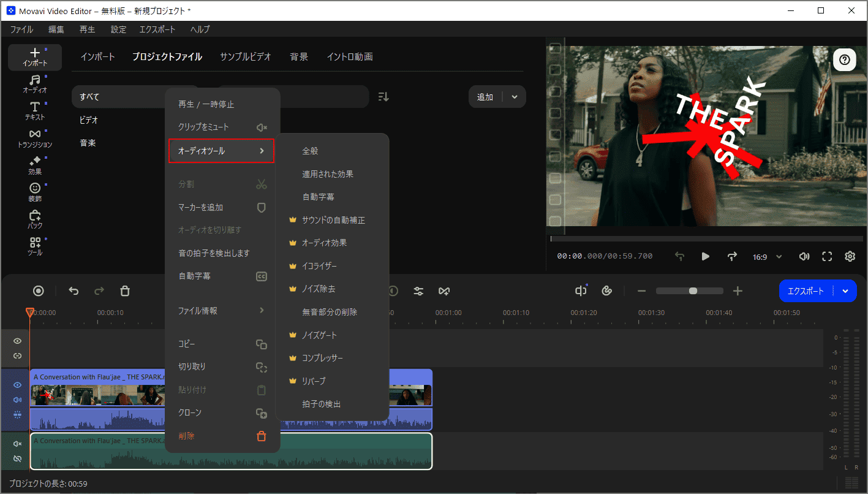Click the undo arrow in timeline toolbar
868x494 pixels.
pos(74,291)
